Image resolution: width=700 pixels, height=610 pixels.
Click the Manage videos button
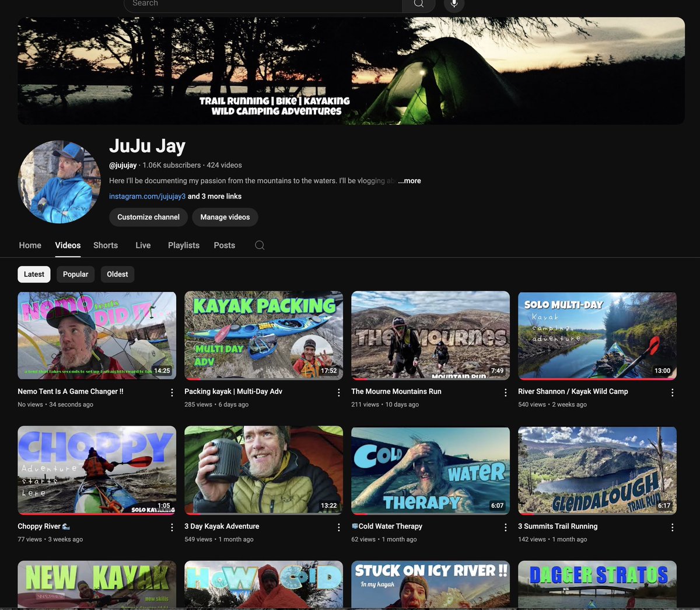point(225,217)
